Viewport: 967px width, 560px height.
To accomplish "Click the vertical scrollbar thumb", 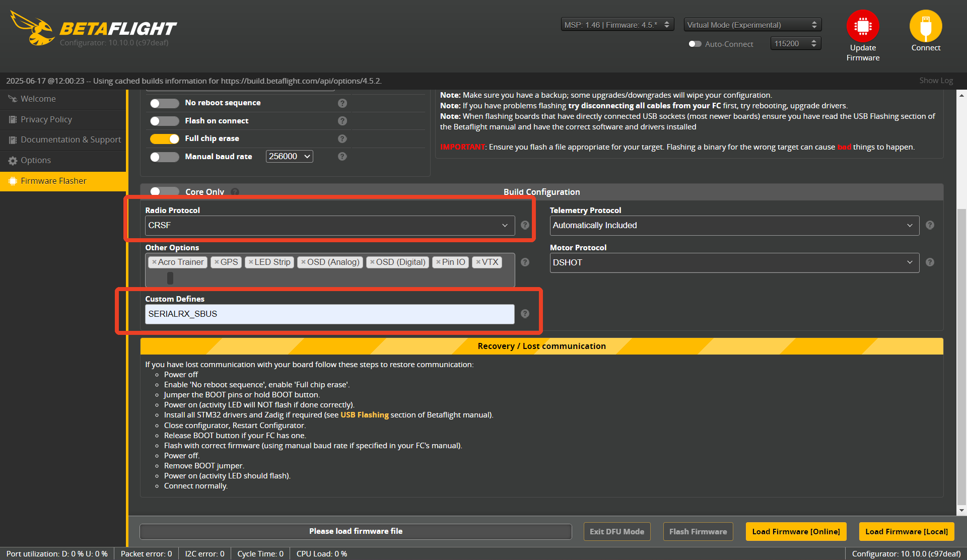I will [961, 357].
